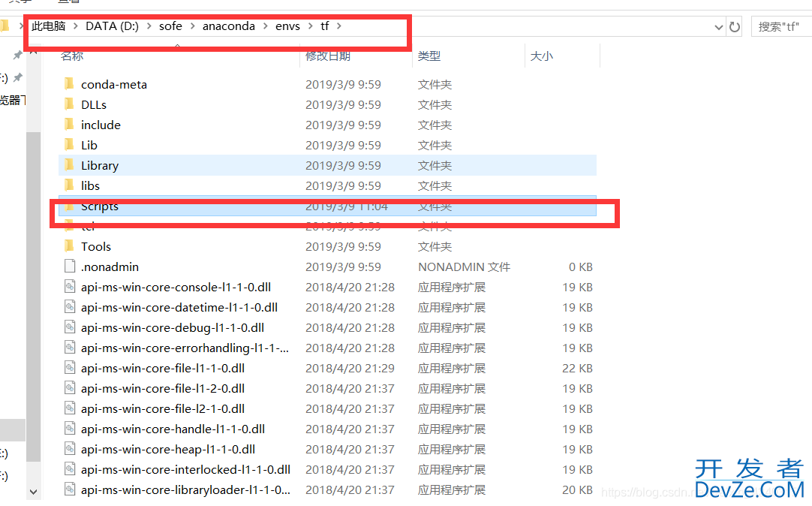Click the errorhandling dll file icon

click(x=69, y=347)
